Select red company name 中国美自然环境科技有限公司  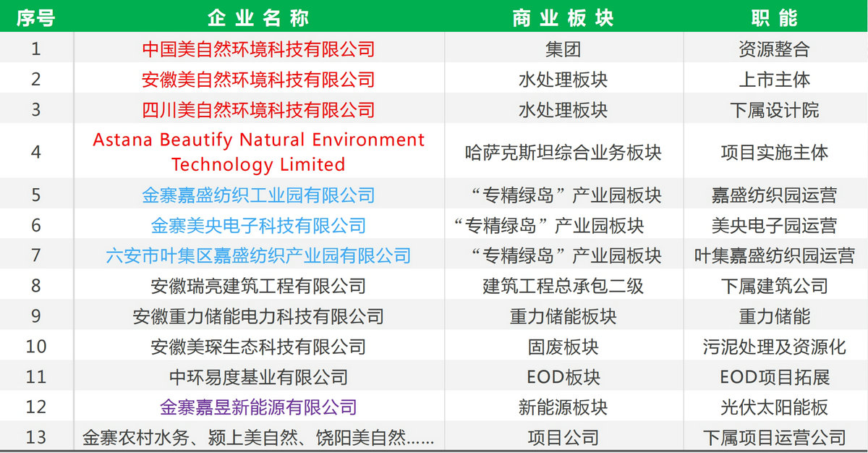[258, 48]
